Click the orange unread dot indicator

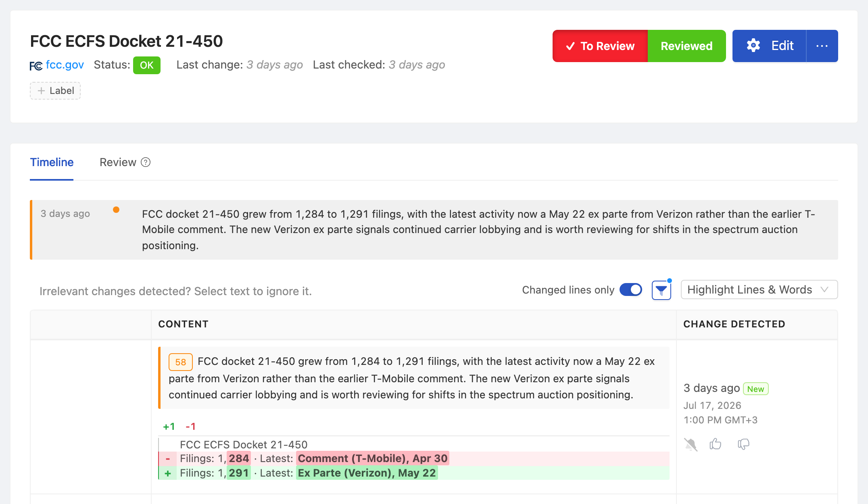point(116,210)
